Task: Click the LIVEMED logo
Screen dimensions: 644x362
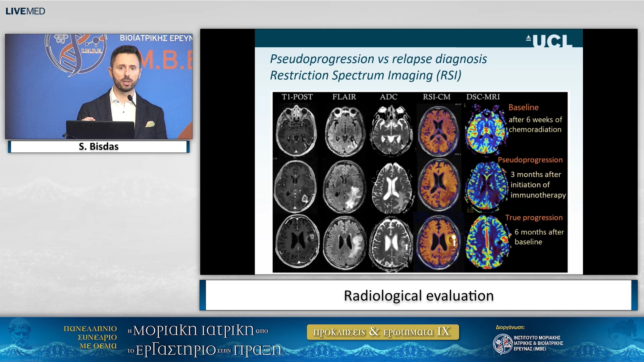Action: coord(25,11)
